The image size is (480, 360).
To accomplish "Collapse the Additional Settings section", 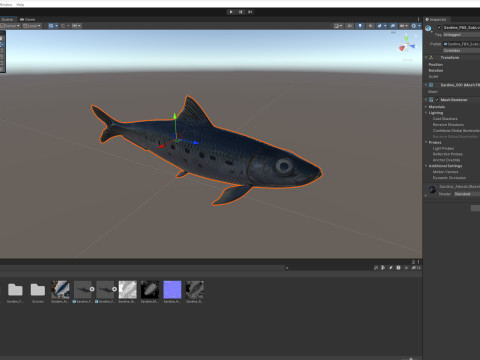I will pos(426,166).
